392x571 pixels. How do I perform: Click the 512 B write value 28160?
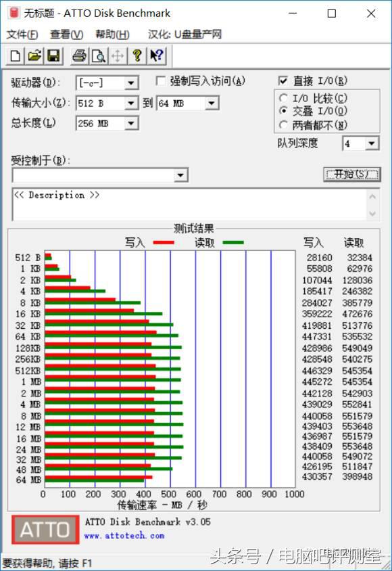click(319, 258)
